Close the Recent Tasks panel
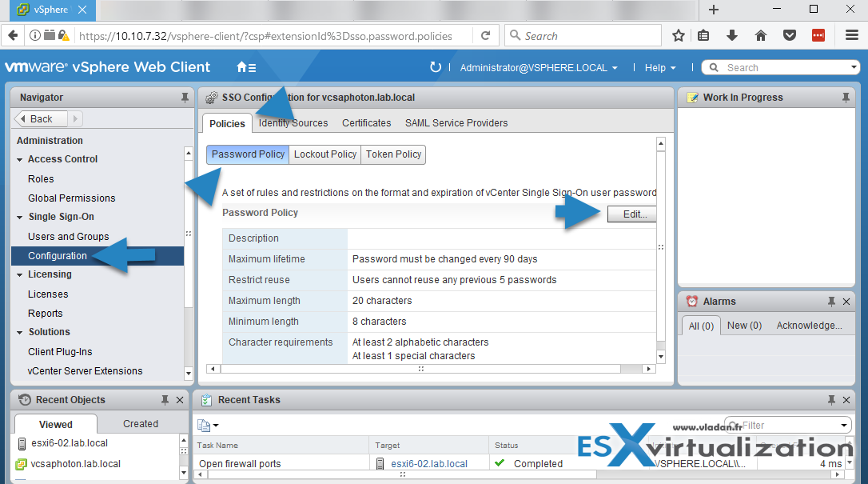The width and height of the screenshot is (868, 484). (846, 400)
